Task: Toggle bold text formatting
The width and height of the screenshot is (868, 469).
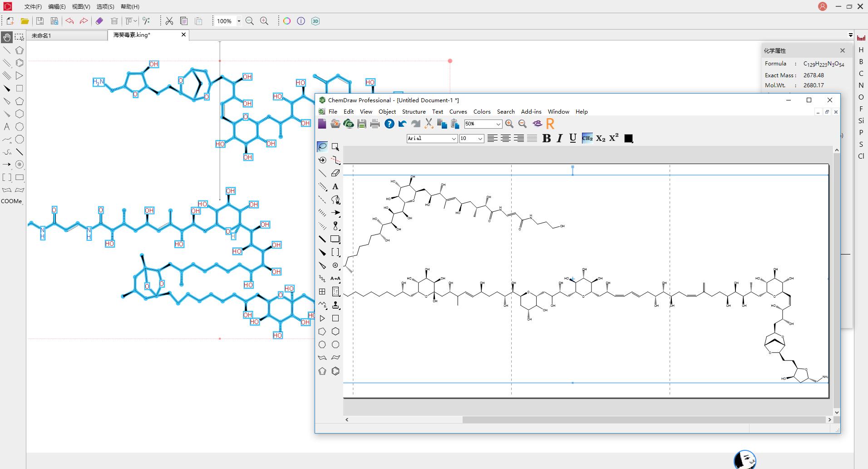Action: [x=547, y=138]
